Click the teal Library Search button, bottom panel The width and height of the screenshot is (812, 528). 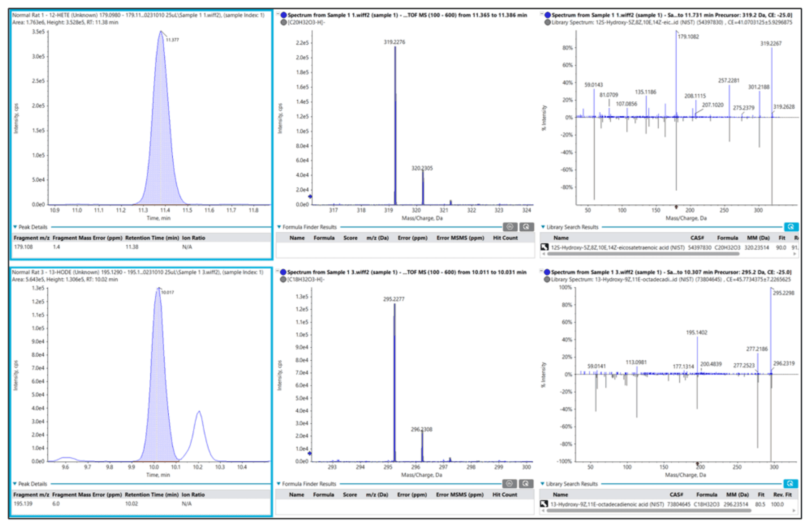click(x=790, y=484)
